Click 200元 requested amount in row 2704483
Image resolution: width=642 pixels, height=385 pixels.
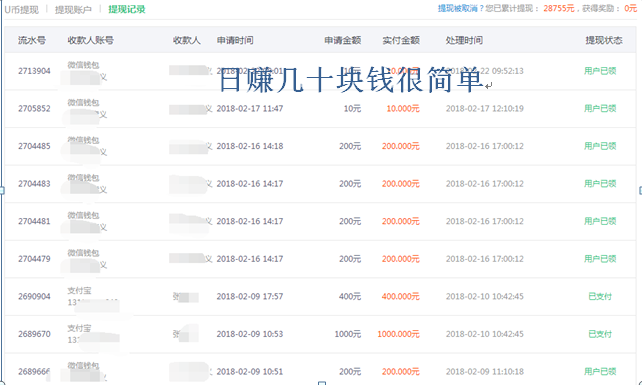350,184
